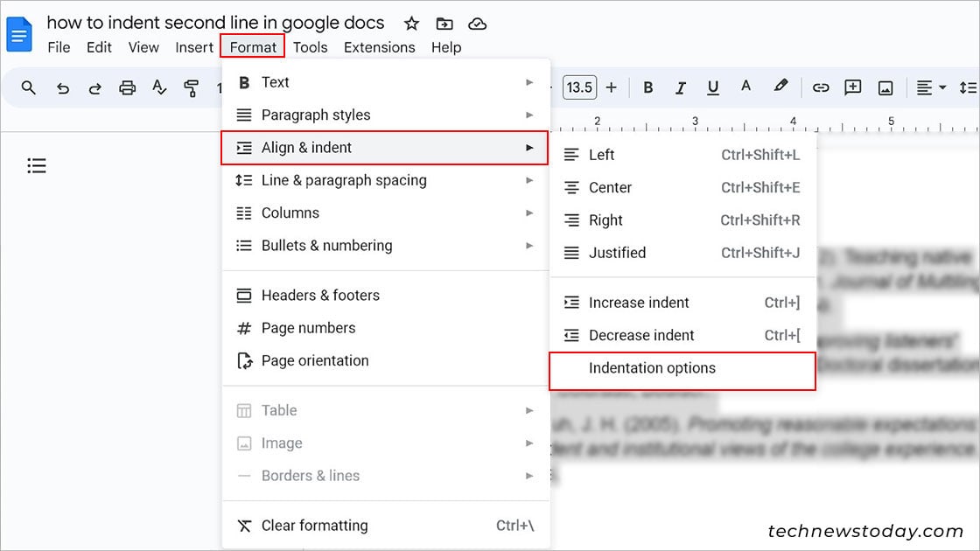The height and width of the screenshot is (551, 980).
Task: Open the Insert menu
Action: click(194, 47)
